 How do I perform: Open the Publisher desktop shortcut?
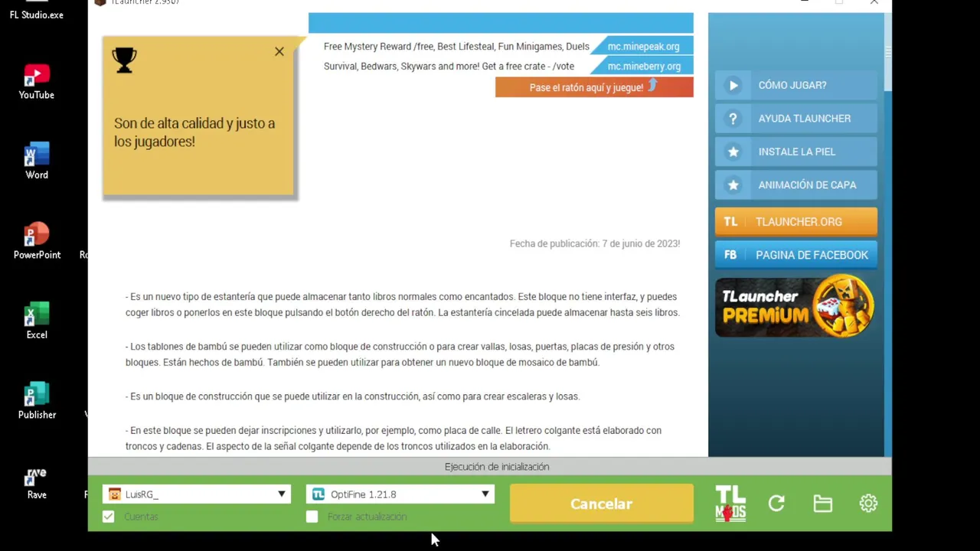point(36,401)
